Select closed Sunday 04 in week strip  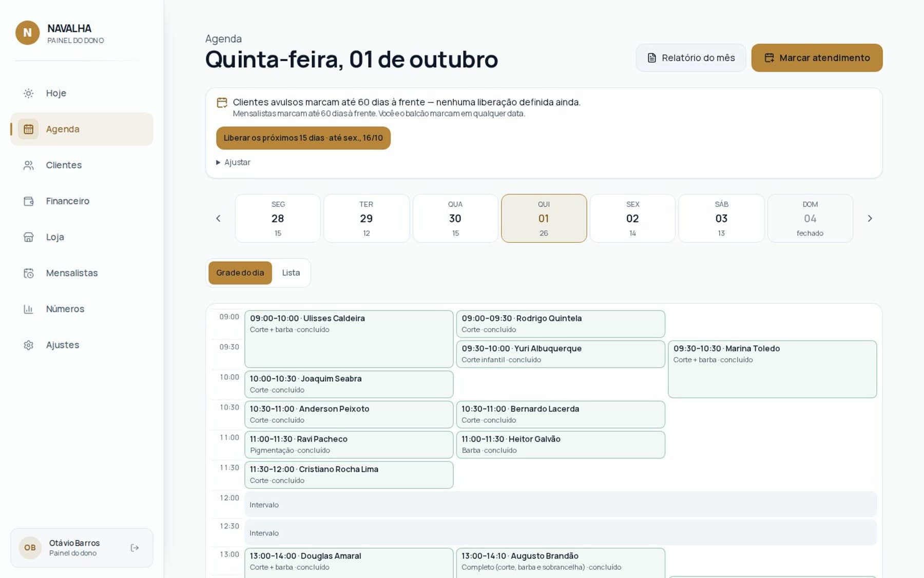click(x=810, y=218)
